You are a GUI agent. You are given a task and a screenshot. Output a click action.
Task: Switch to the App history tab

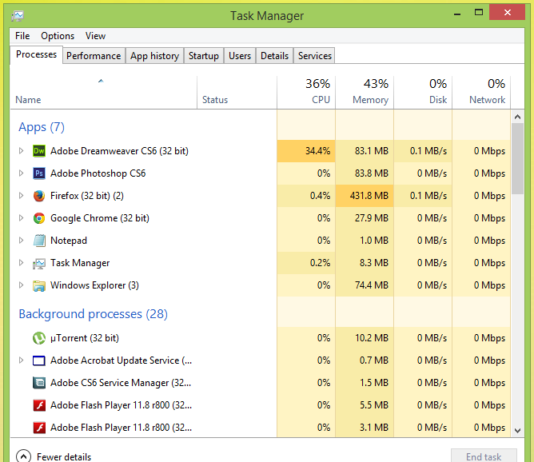pyautogui.click(x=155, y=55)
